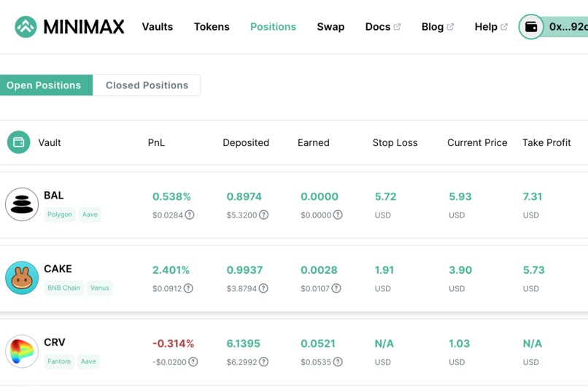Click the Aave tag on CRV

click(x=88, y=361)
